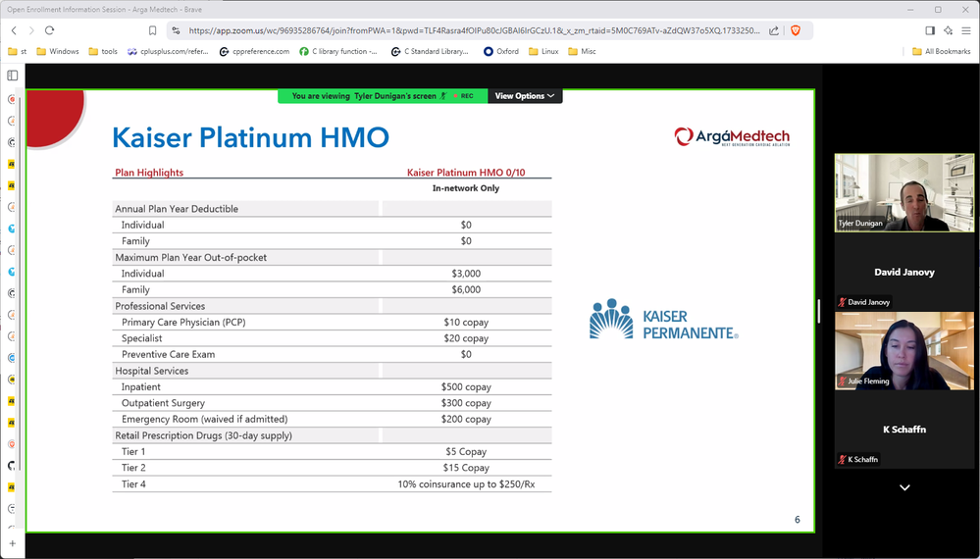Click the video panel divider handle
Screen dimensions: 980x559
coord(819,311)
